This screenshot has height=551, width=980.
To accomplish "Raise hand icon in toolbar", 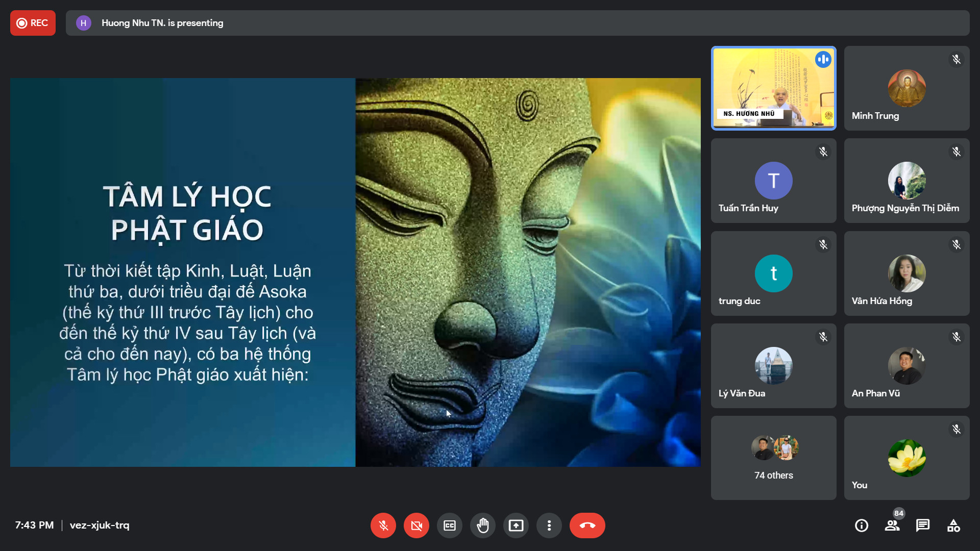I will [x=483, y=525].
